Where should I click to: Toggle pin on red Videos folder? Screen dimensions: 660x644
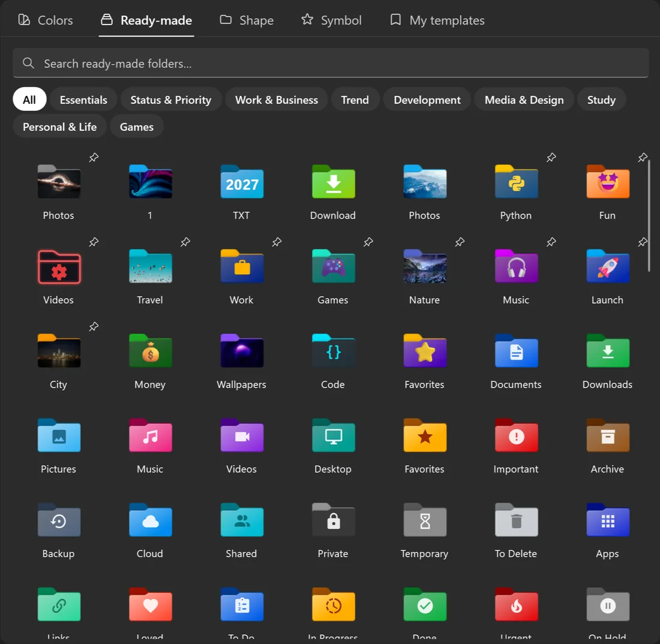click(94, 242)
